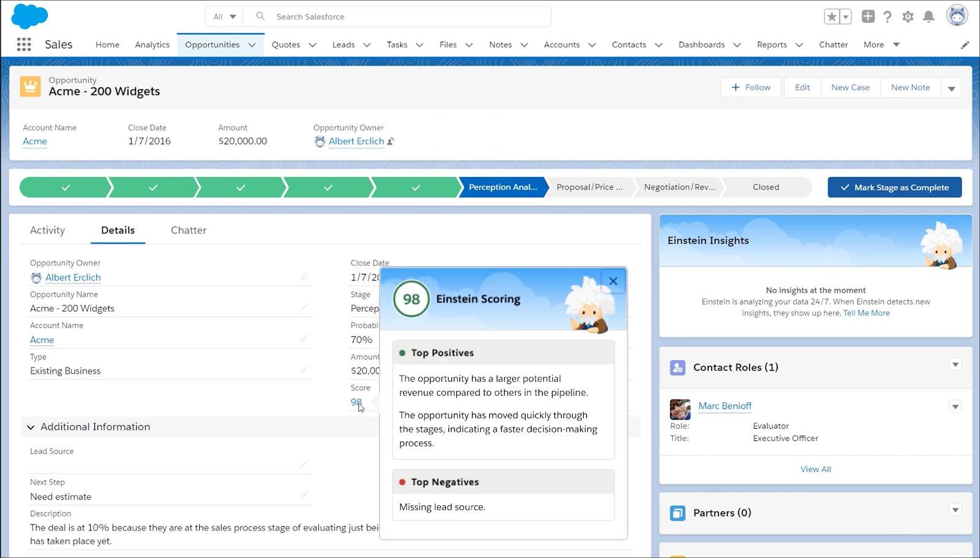Click View All contact roles

coord(815,469)
